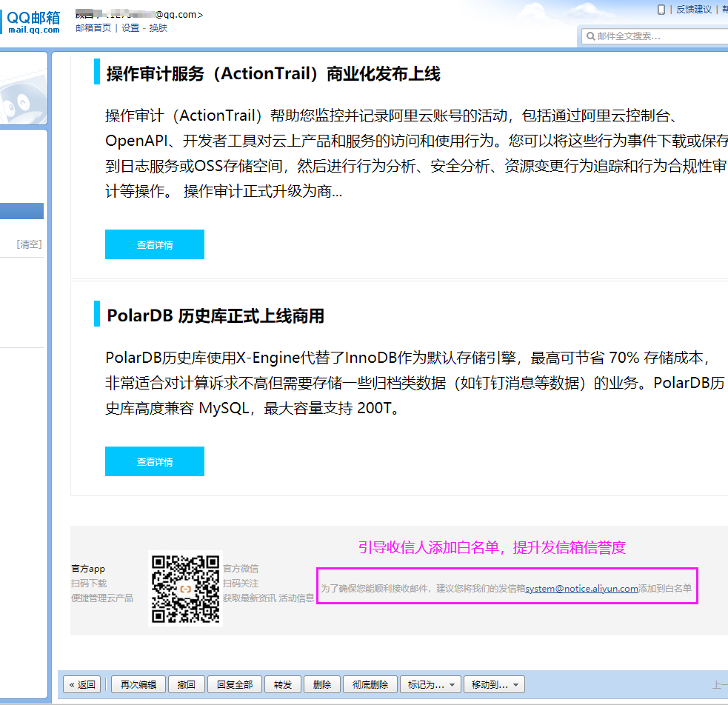728x705 pixels.
Task: Open system@notice.aliyun.com email link
Action: coord(582,589)
